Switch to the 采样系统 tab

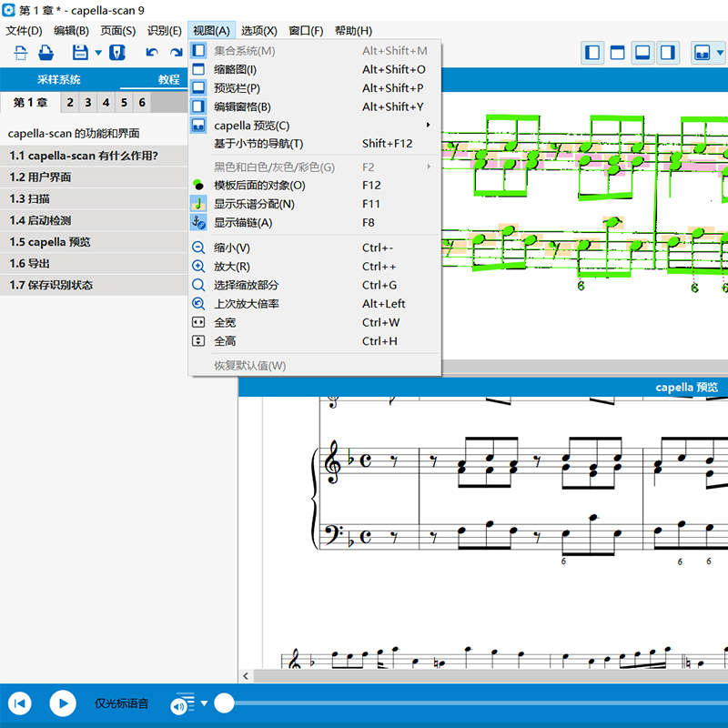pyautogui.click(x=59, y=79)
